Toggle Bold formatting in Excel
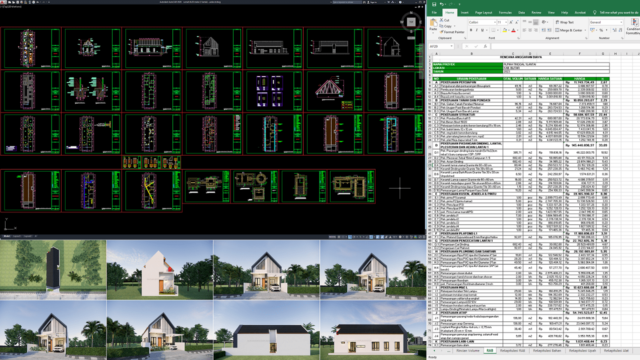The width and height of the screenshot is (640, 360). pyautogui.click(x=471, y=30)
